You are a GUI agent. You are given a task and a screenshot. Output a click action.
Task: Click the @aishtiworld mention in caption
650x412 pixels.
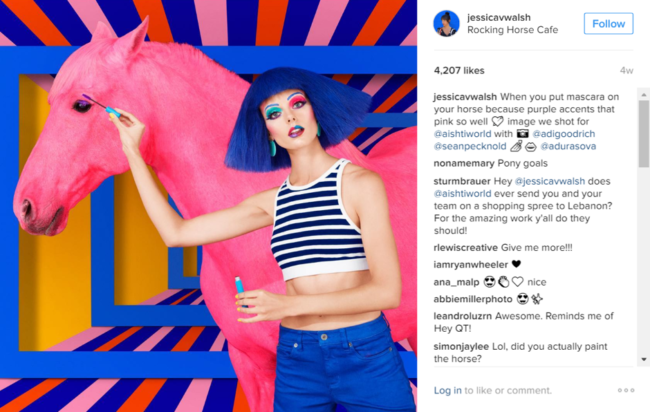(x=462, y=134)
